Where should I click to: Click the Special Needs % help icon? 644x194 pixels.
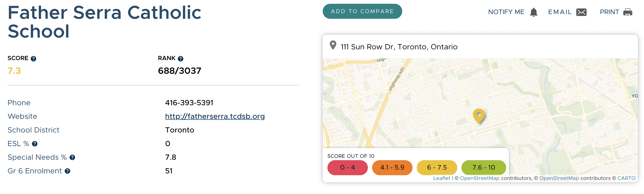(x=72, y=158)
